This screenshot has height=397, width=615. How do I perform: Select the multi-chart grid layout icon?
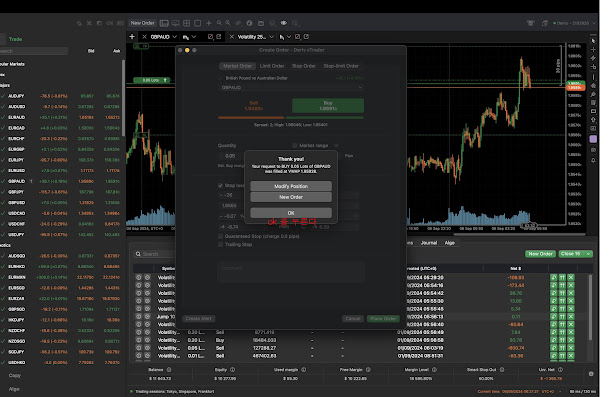187,23
